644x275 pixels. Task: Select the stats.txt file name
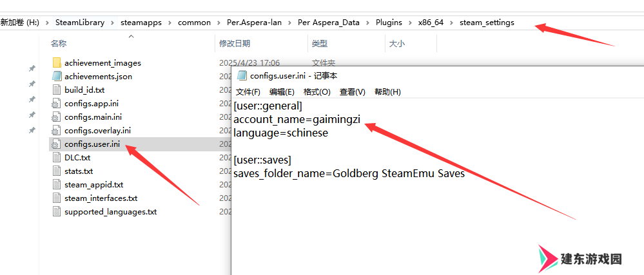tap(79, 171)
